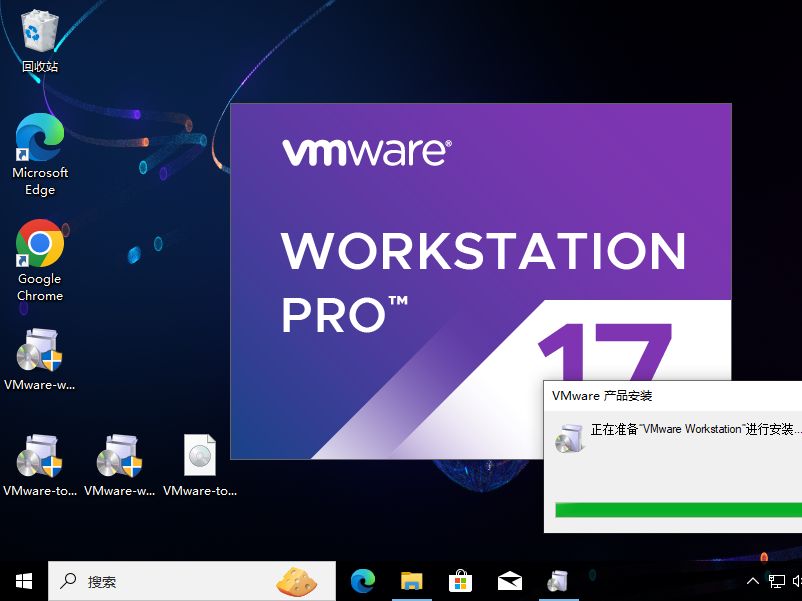Open the network status tray icon

pos(776,581)
